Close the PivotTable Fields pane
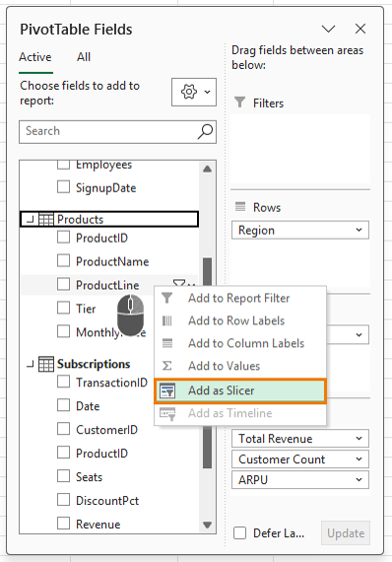Viewport: 392px width, 562px height. click(x=360, y=29)
